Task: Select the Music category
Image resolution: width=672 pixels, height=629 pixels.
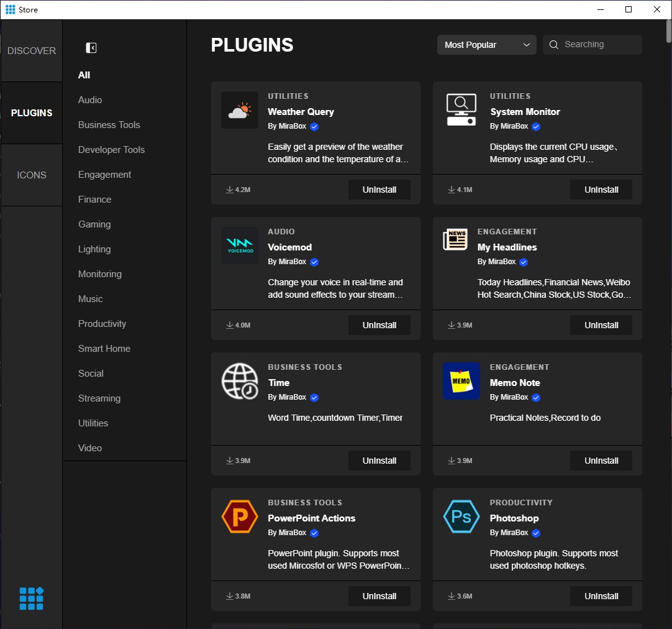Action: click(91, 299)
